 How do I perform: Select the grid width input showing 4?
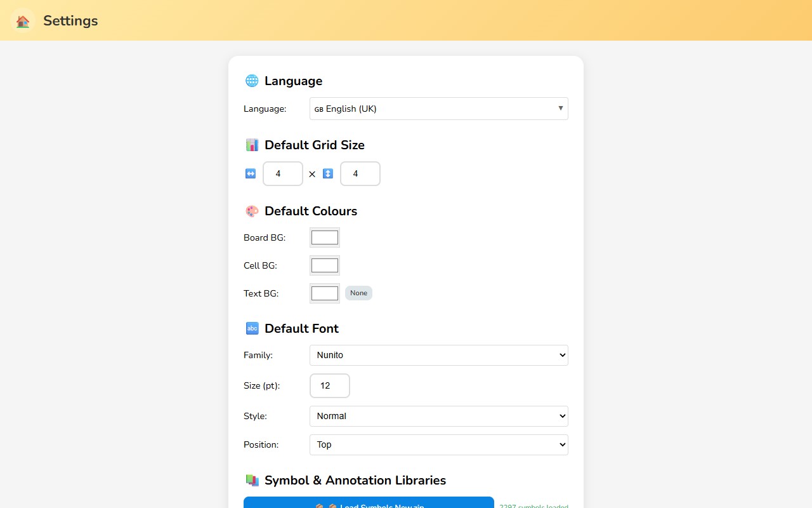tap(282, 173)
